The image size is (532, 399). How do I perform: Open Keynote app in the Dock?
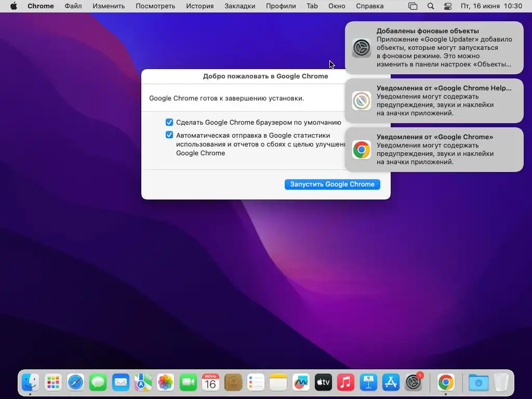[368, 383]
